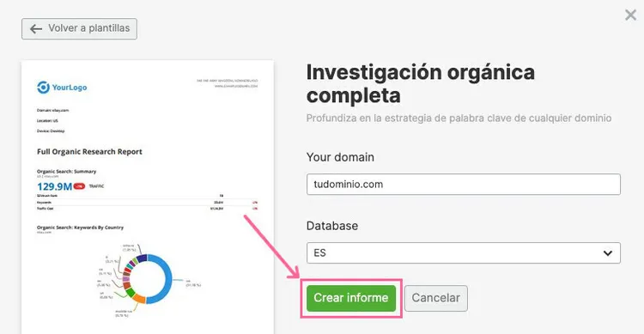Click the Your domain label
The width and height of the screenshot is (644, 334).
coord(340,157)
